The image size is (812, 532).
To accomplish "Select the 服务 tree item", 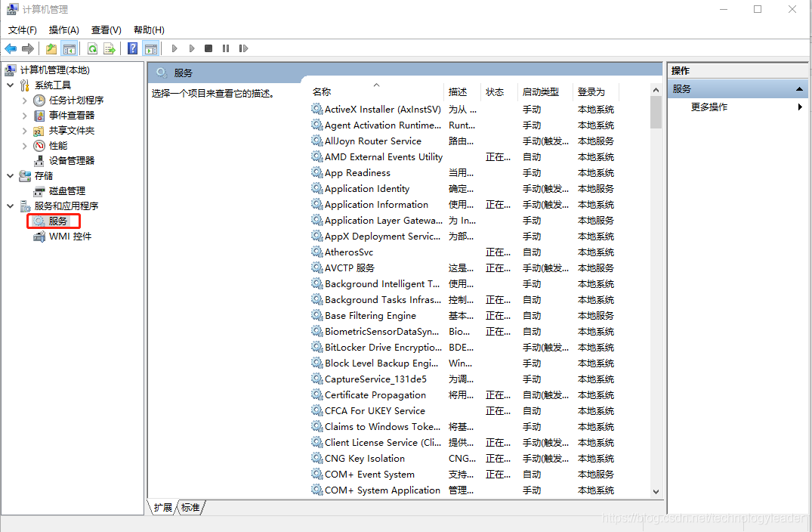I will pos(58,221).
